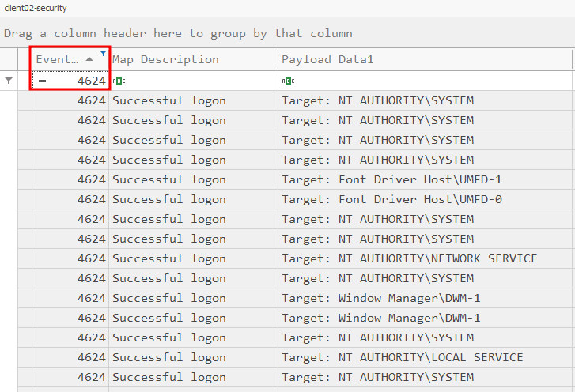Click the blue filter funnel on Event column
The image size is (575, 392).
(x=103, y=54)
